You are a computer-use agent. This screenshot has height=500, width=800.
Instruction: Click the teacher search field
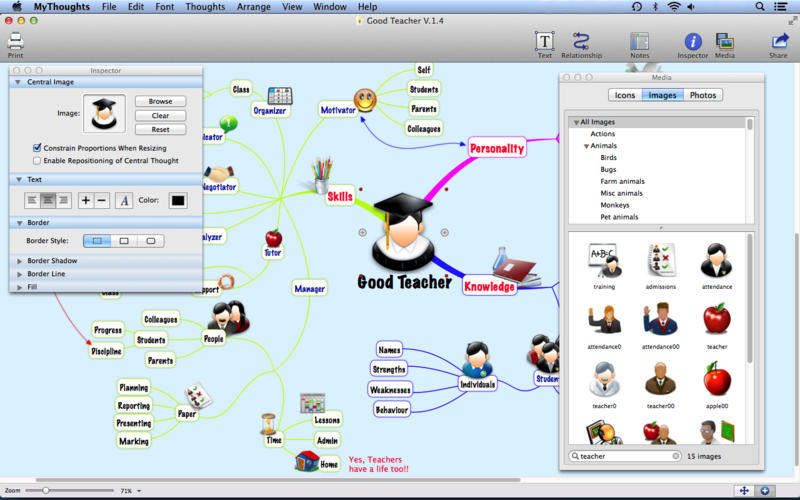point(625,456)
